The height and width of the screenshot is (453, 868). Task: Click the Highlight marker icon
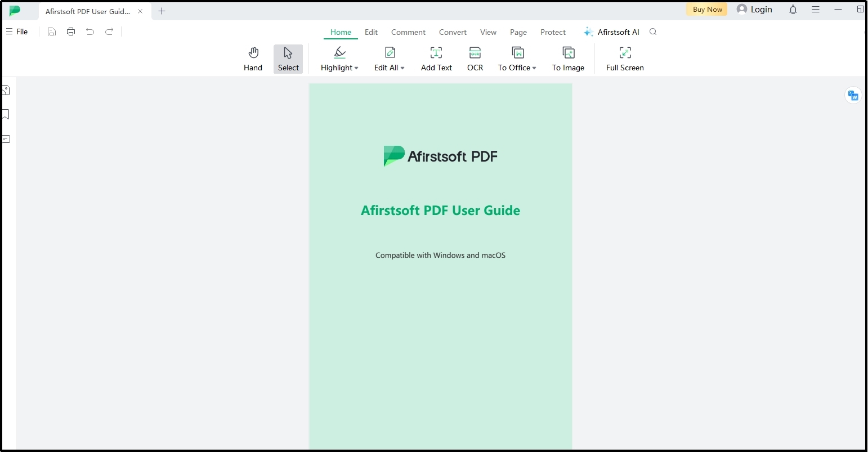[x=339, y=53]
